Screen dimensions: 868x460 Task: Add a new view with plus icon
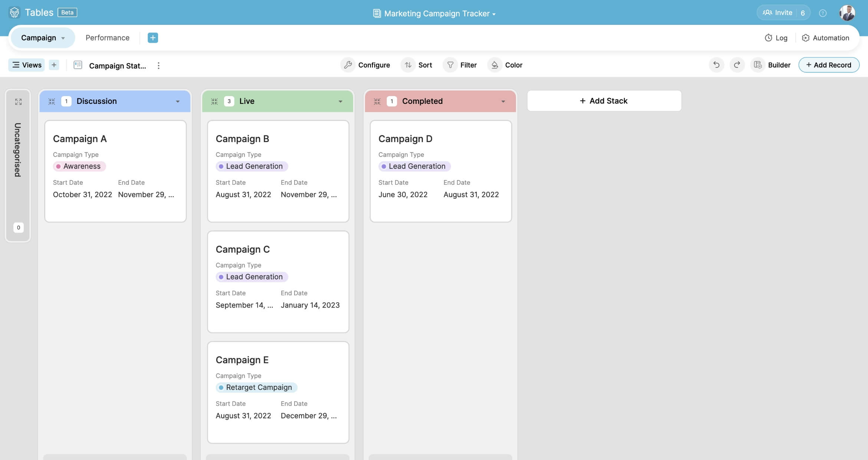tap(54, 65)
